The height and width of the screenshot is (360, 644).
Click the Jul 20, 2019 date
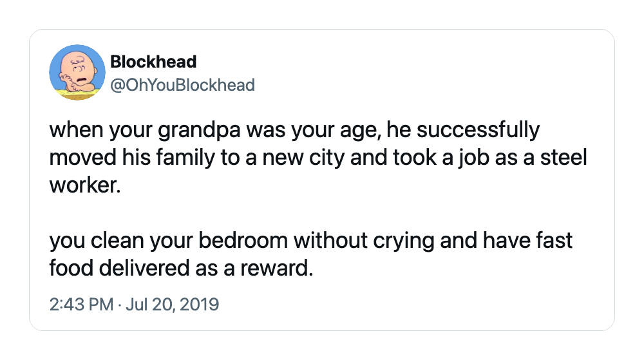[x=172, y=305]
